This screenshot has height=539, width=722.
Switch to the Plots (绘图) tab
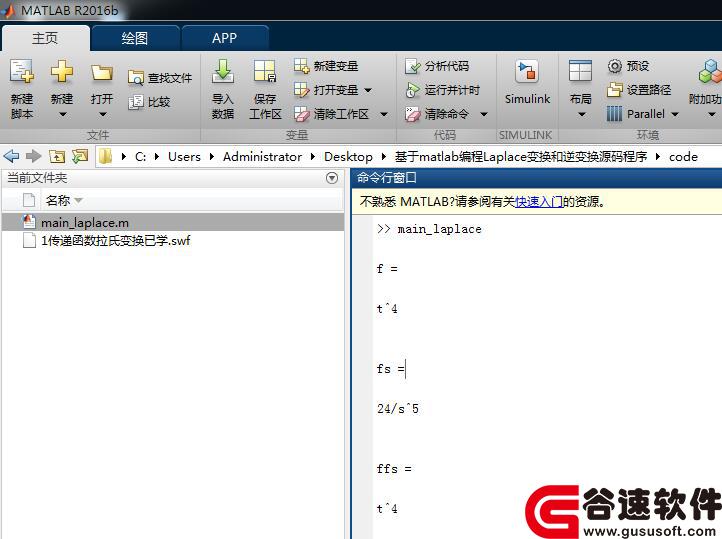tap(134, 38)
